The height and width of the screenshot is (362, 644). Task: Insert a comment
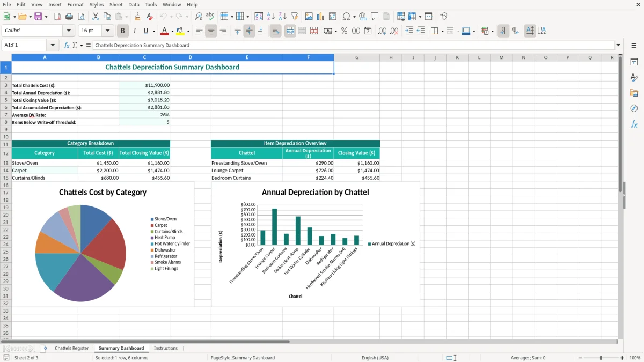(375, 17)
